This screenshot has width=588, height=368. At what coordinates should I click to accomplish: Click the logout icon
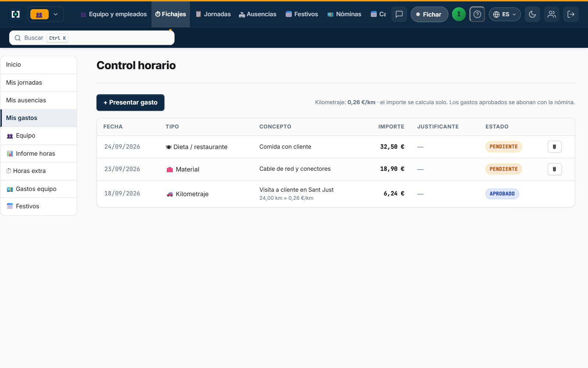571,14
